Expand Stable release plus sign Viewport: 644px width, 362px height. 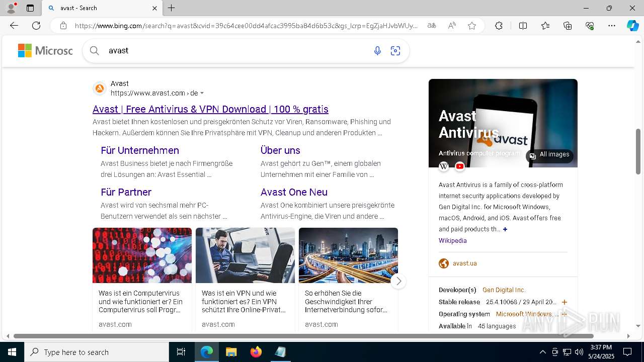[x=565, y=302]
